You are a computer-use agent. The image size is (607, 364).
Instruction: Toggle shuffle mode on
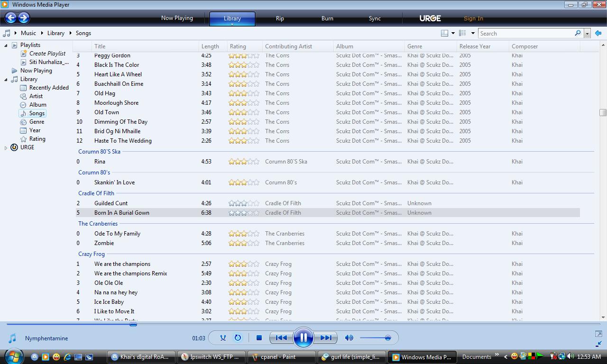click(x=223, y=338)
